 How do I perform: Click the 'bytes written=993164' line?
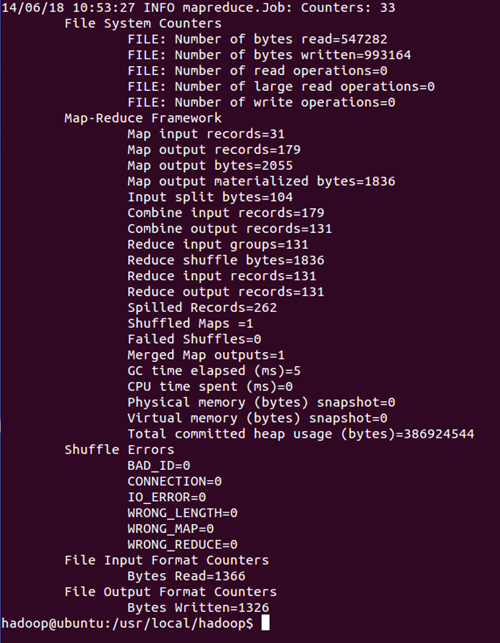269,55
